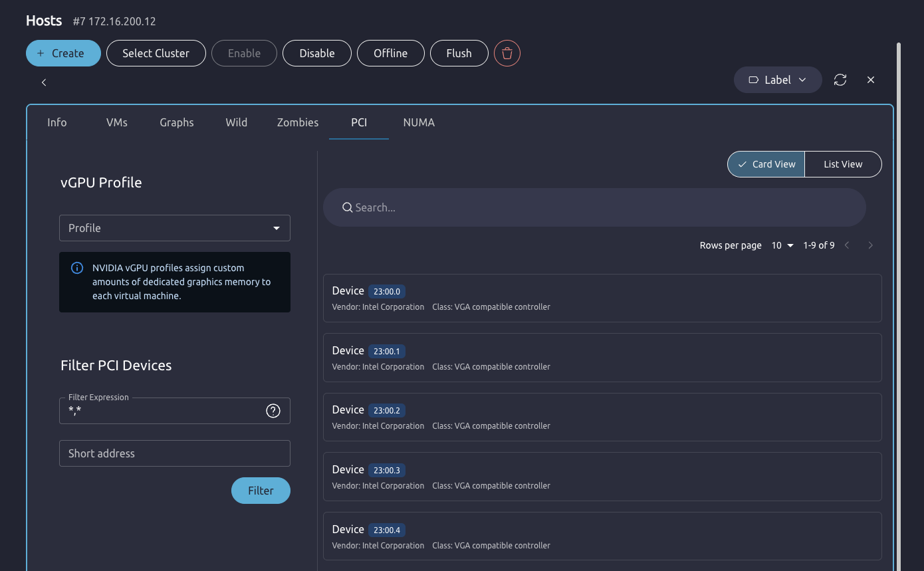Image resolution: width=924 pixels, height=571 pixels.
Task: Go to next page of devices
Action: coord(870,245)
